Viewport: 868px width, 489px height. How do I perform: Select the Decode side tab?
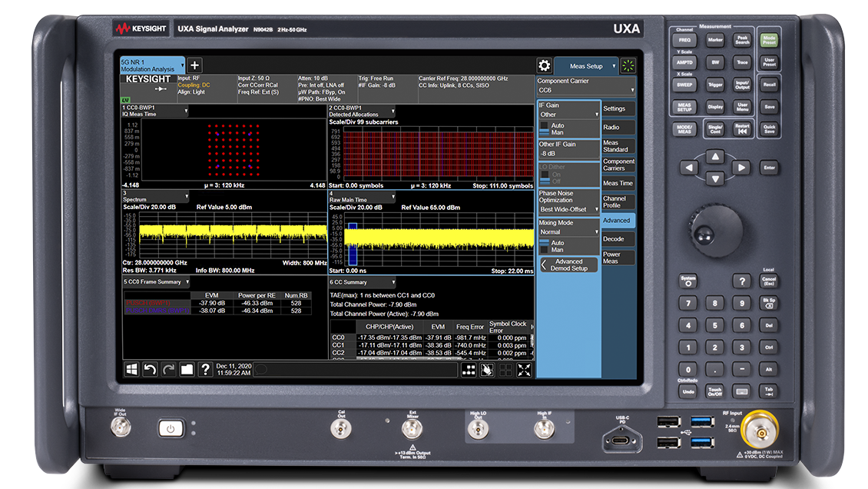[618, 239]
